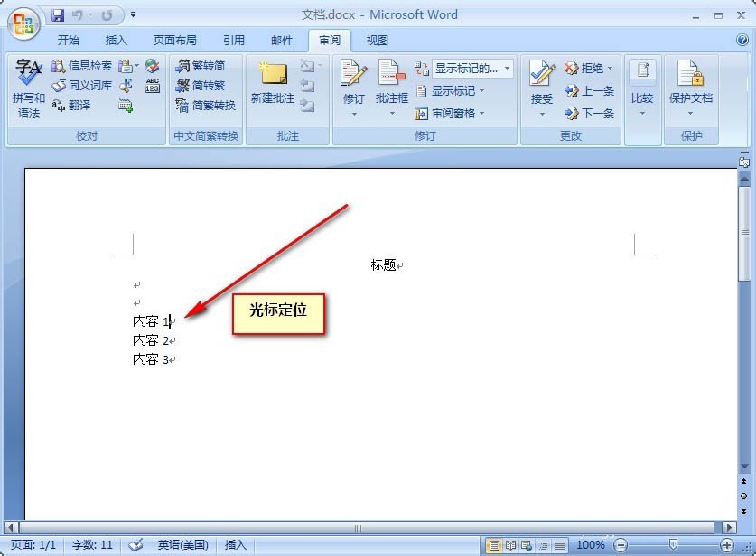Click the vertical scrollbar thumb
This screenshot has width=756, height=556.
[x=744, y=233]
